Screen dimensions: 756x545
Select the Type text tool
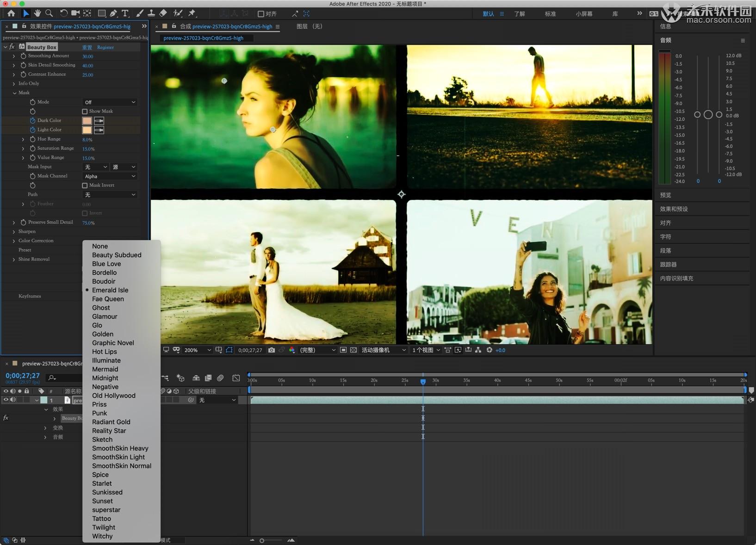coord(125,13)
